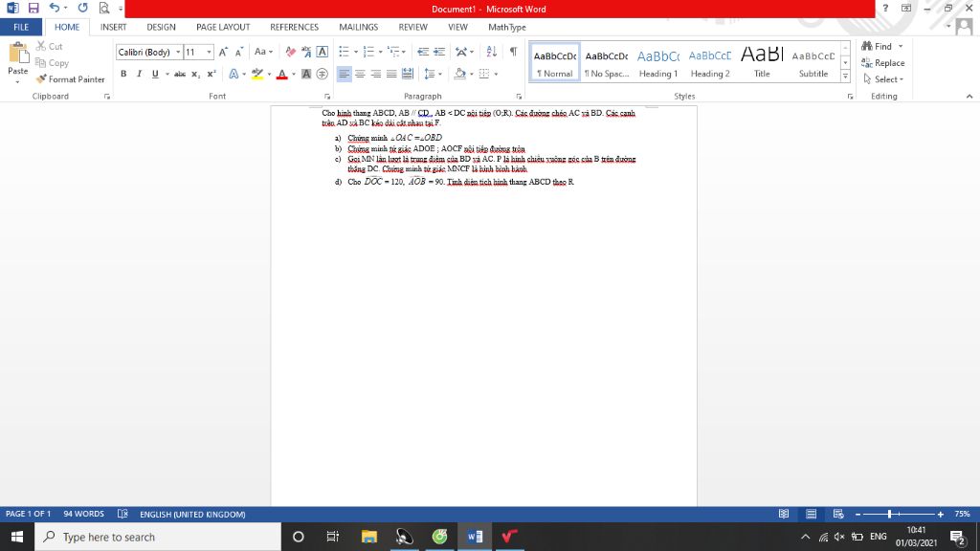Toggle Bold formatting
The height and width of the screenshot is (551, 980).
click(x=123, y=74)
